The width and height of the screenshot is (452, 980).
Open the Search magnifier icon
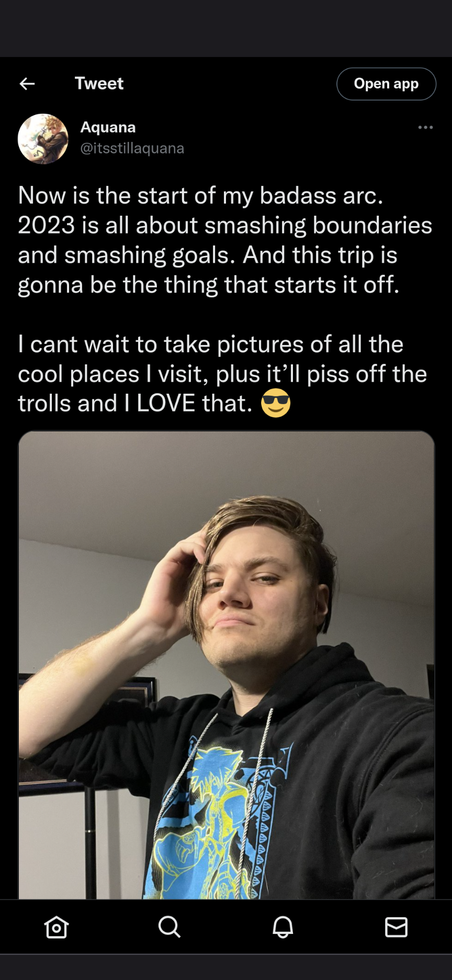[x=169, y=927]
